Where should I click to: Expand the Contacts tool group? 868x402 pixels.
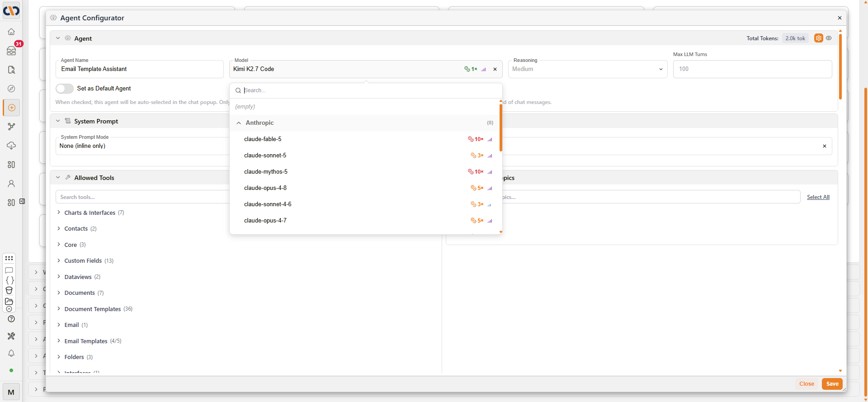point(59,228)
